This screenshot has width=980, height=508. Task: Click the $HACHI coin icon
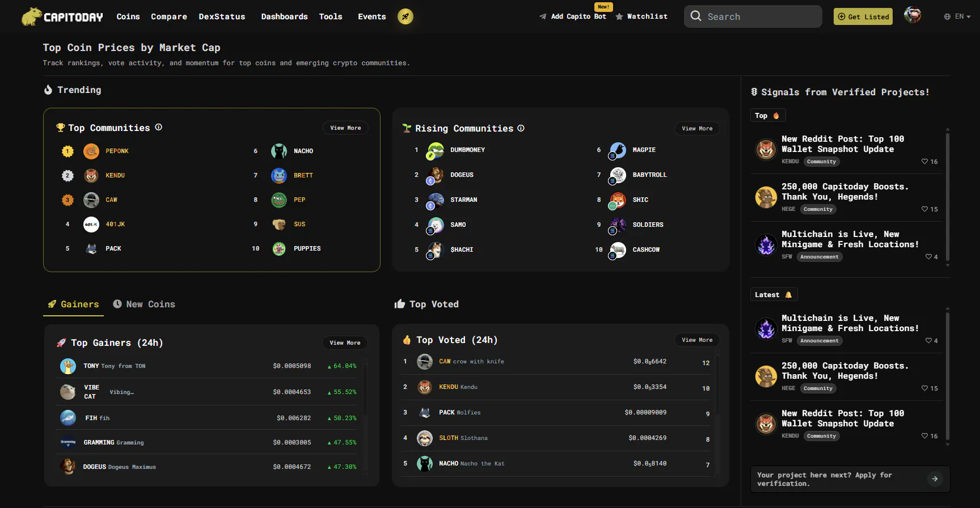(x=436, y=250)
